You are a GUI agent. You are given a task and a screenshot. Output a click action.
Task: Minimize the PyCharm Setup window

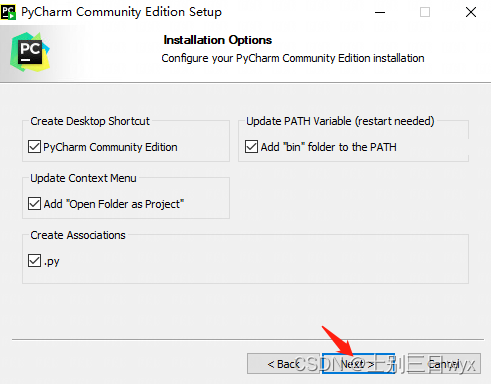pos(380,12)
